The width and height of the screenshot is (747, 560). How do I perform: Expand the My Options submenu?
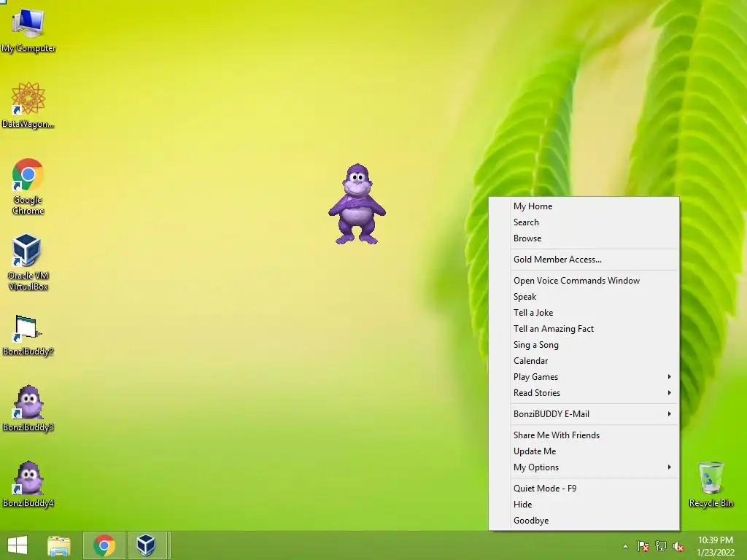[x=584, y=467]
